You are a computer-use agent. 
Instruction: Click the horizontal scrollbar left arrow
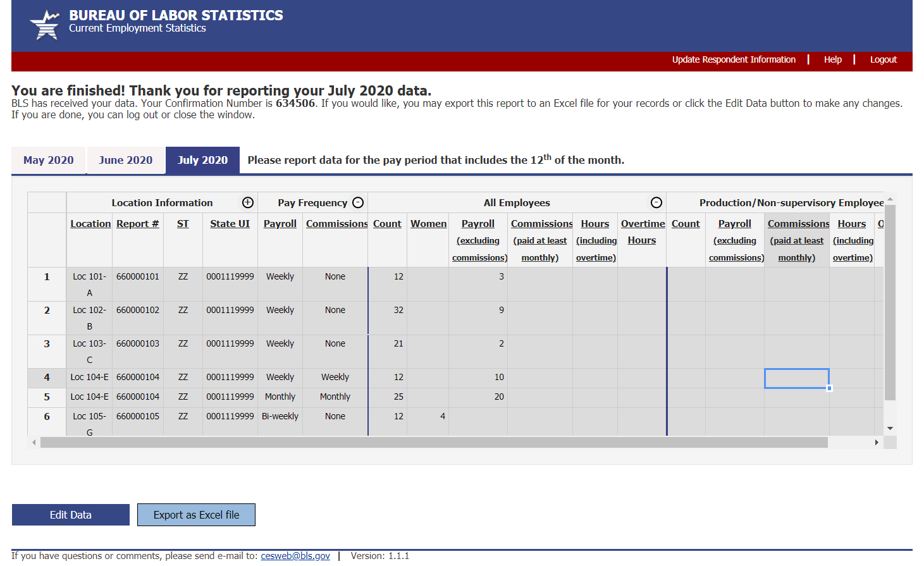click(34, 442)
